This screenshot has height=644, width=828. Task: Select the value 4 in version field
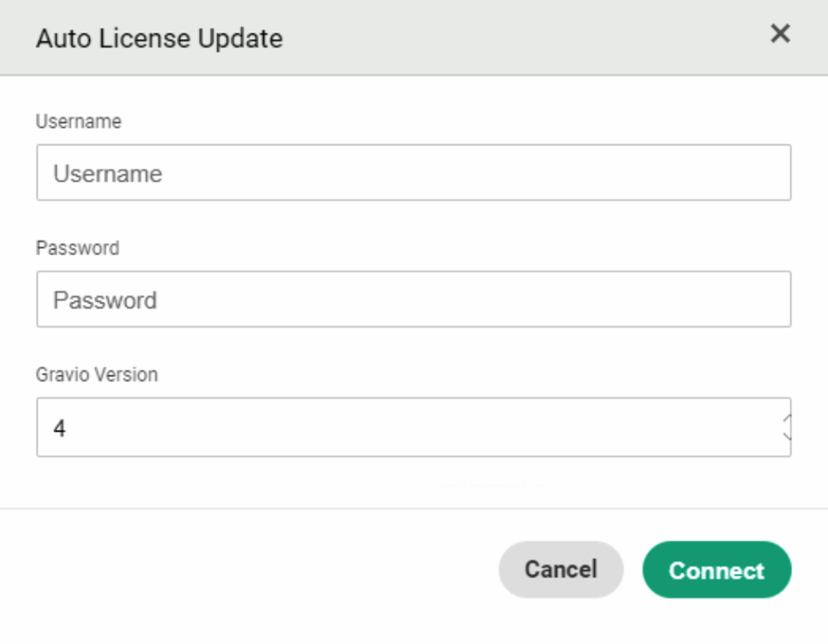[x=60, y=429]
